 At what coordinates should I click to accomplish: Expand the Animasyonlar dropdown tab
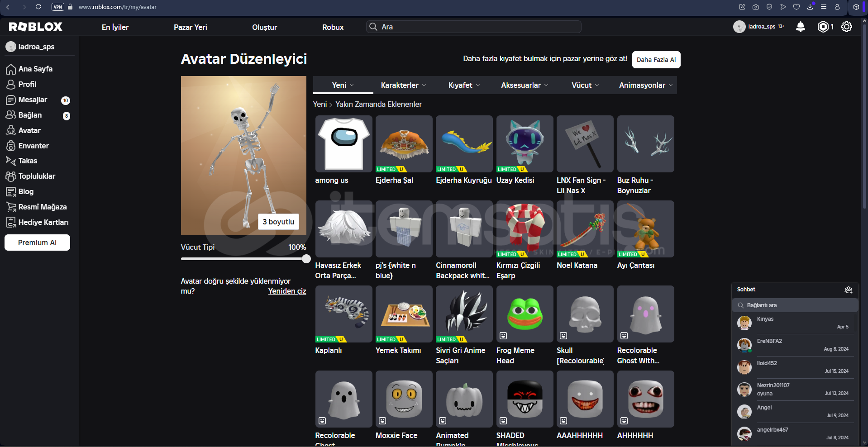tap(646, 85)
